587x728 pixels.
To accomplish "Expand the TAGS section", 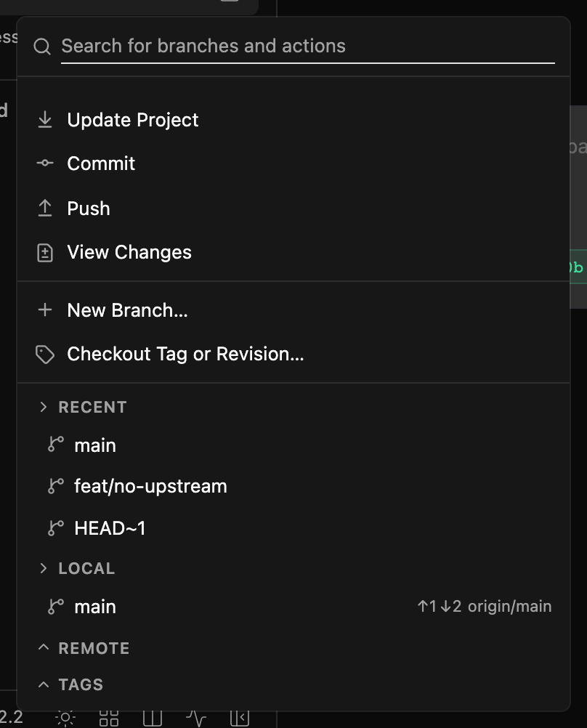I will pos(44,684).
